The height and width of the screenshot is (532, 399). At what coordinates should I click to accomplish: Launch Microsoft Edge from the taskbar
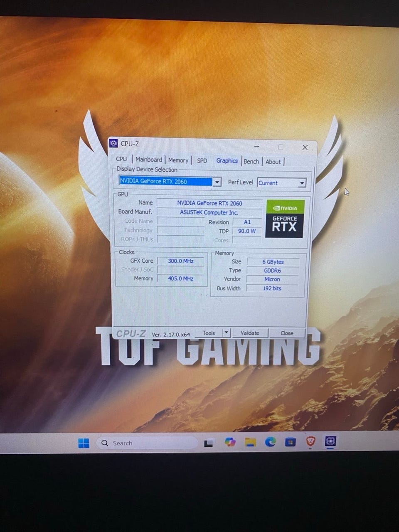tap(270, 442)
